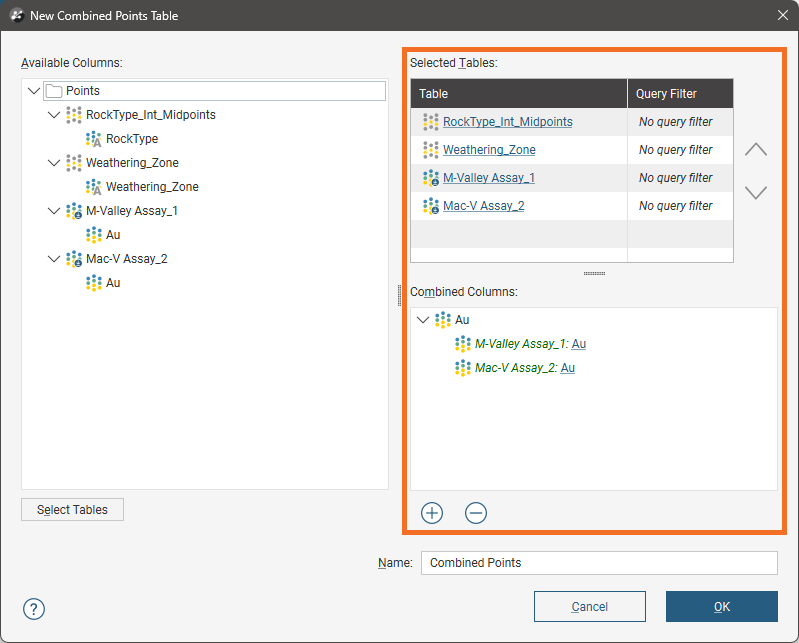Click the Mac-V Assay_2 points icon in Available Columns
799x643 pixels.
(74, 259)
